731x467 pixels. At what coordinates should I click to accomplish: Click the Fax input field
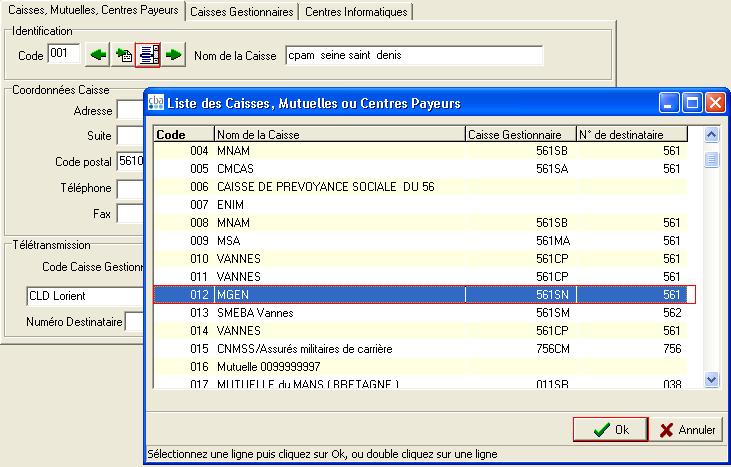[x=130, y=214]
